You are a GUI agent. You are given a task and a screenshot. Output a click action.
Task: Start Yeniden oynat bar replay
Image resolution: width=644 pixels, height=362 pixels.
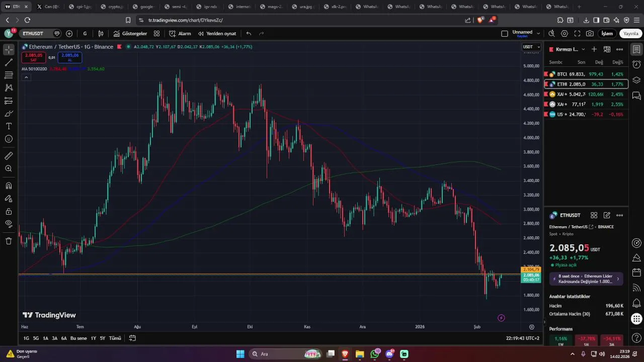(x=217, y=34)
